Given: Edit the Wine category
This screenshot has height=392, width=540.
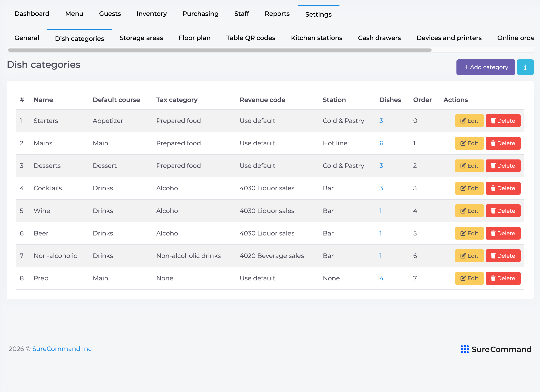Looking at the screenshot, I should (x=469, y=211).
